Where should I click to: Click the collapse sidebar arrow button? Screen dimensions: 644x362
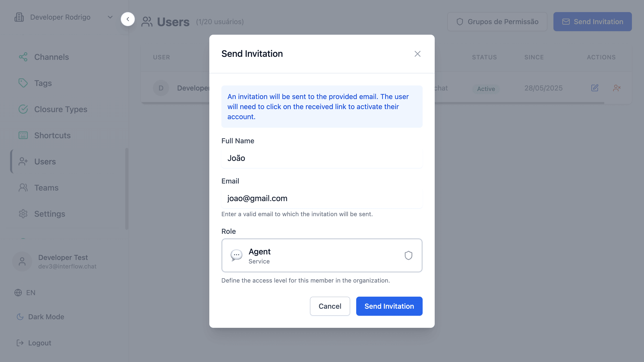click(x=128, y=19)
